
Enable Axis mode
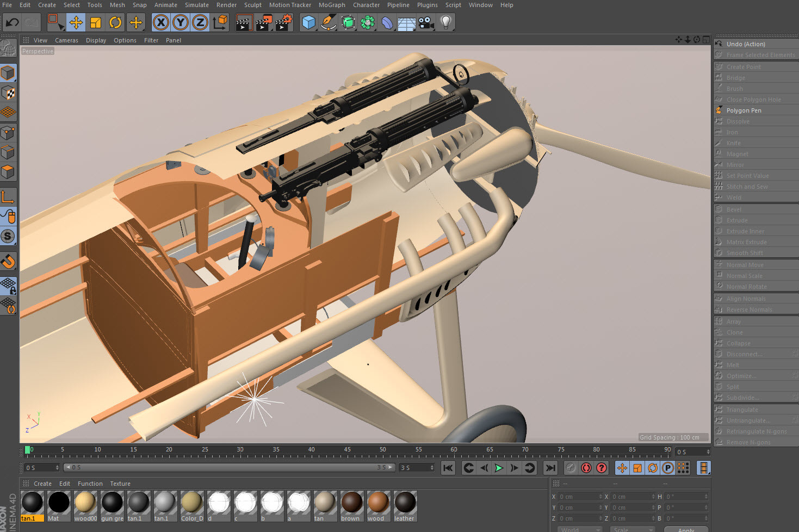click(8, 197)
